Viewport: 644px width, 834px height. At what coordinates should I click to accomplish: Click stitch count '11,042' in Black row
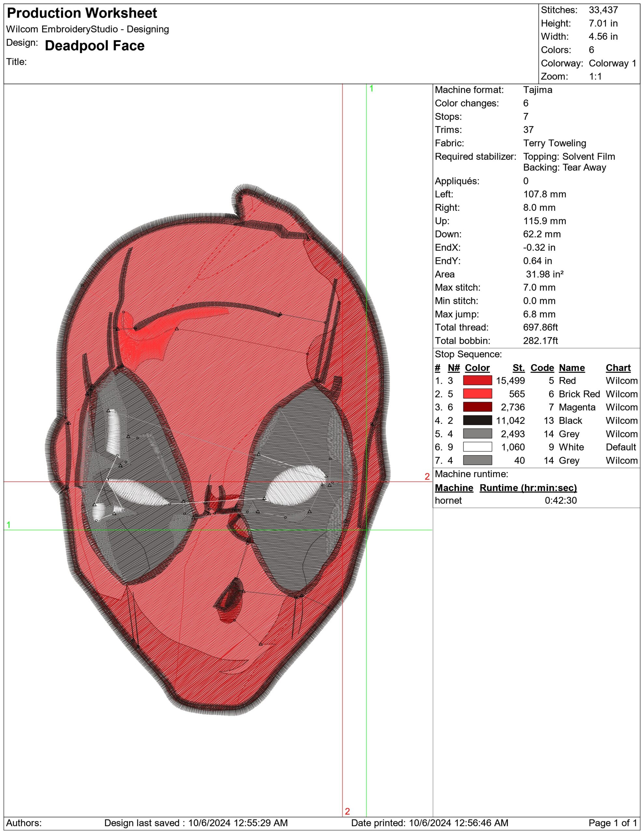pos(511,421)
